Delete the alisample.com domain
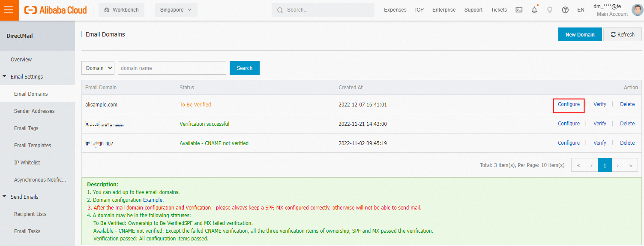The width and height of the screenshot is (644, 246). [627, 104]
